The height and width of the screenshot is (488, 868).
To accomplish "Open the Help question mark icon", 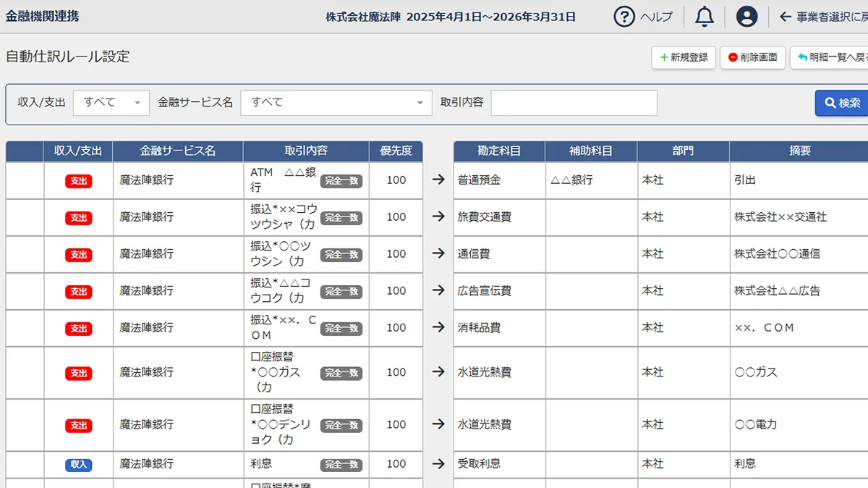I will 624,17.
